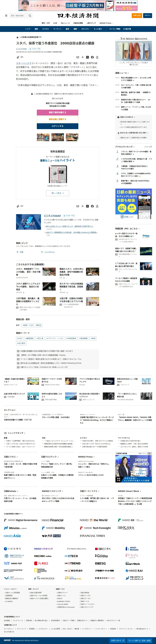Expand 経済 dropdown in navigation bar
Viewport: 156px width, 644px height.
(68, 29)
